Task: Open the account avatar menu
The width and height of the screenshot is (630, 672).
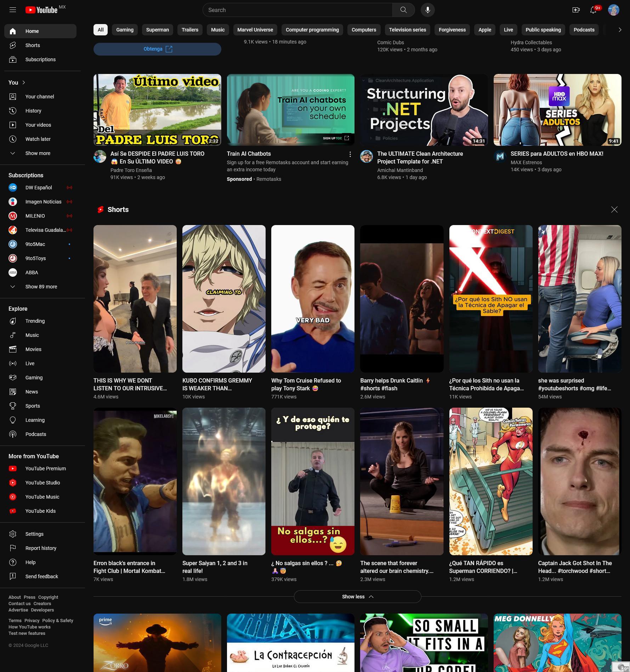Action: pyautogui.click(x=613, y=10)
